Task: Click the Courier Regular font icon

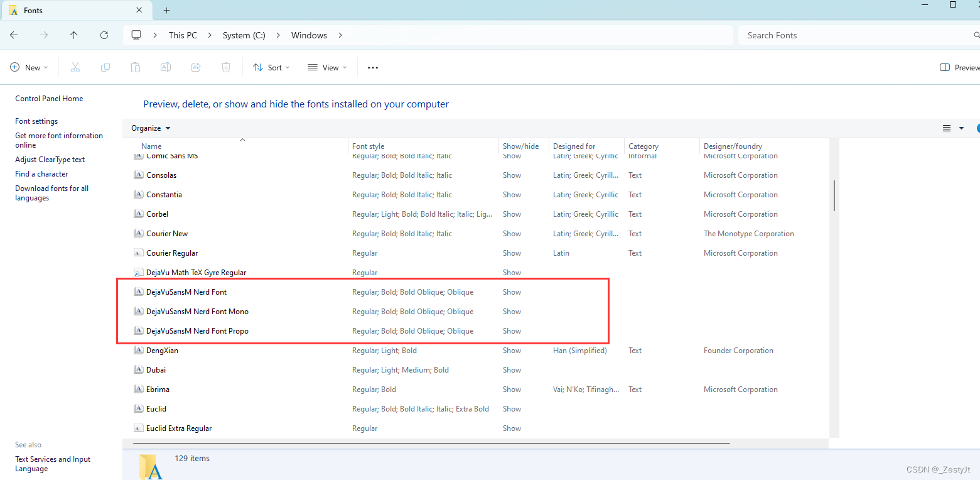Action: (139, 253)
